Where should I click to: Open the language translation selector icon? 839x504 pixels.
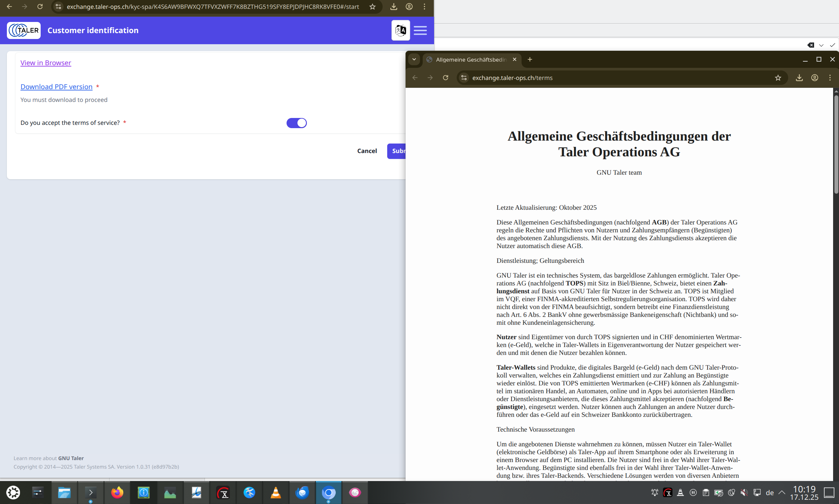[400, 30]
